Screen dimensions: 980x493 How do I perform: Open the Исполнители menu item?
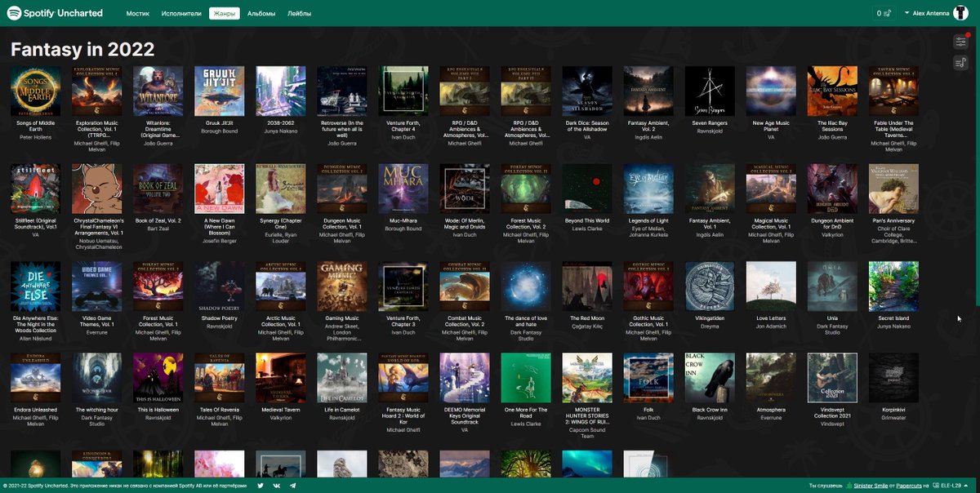pos(181,14)
